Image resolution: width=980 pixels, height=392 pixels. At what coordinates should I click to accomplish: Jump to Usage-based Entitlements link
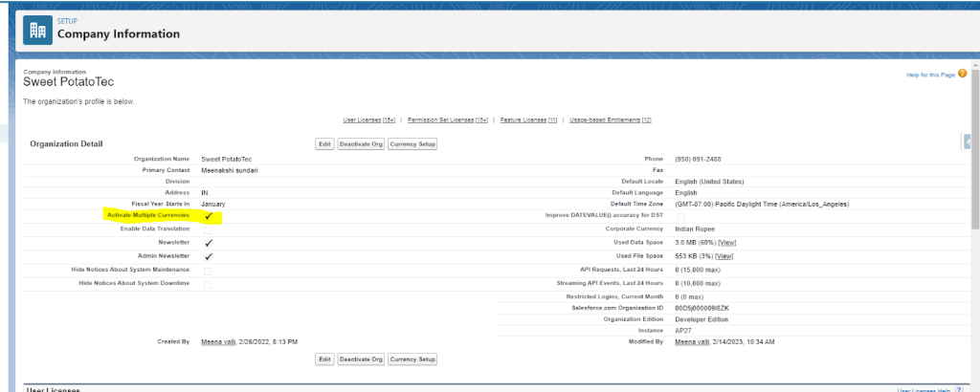(611, 120)
